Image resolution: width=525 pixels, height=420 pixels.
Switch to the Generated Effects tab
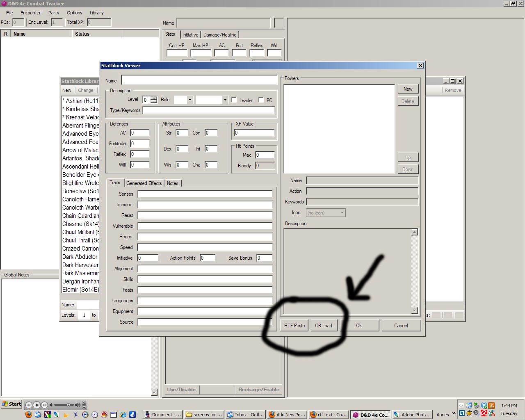coord(144,183)
